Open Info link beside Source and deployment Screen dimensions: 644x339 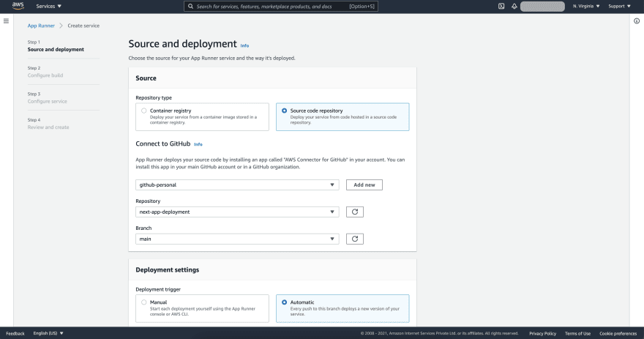[244, 45]
